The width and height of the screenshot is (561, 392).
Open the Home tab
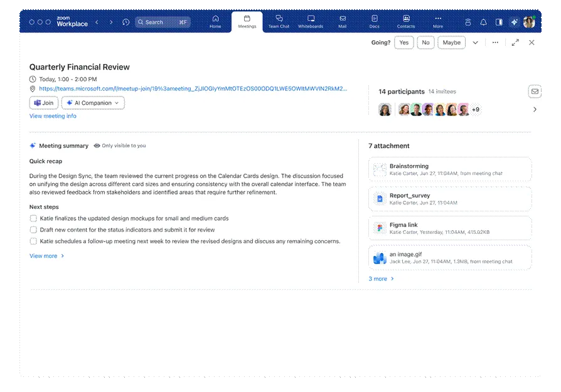coord(215,22)
